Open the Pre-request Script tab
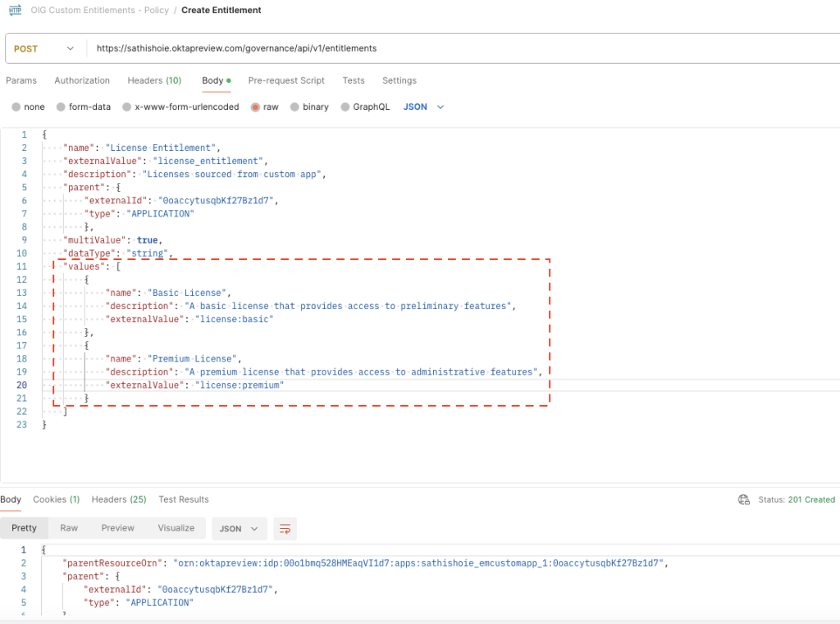840x624 pixels. 286,80
